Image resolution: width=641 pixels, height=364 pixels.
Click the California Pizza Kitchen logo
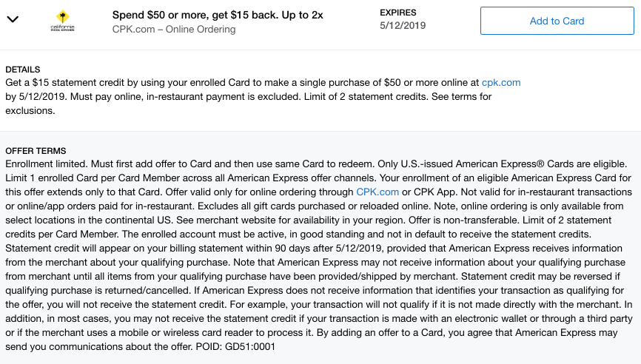click(64, 20)
